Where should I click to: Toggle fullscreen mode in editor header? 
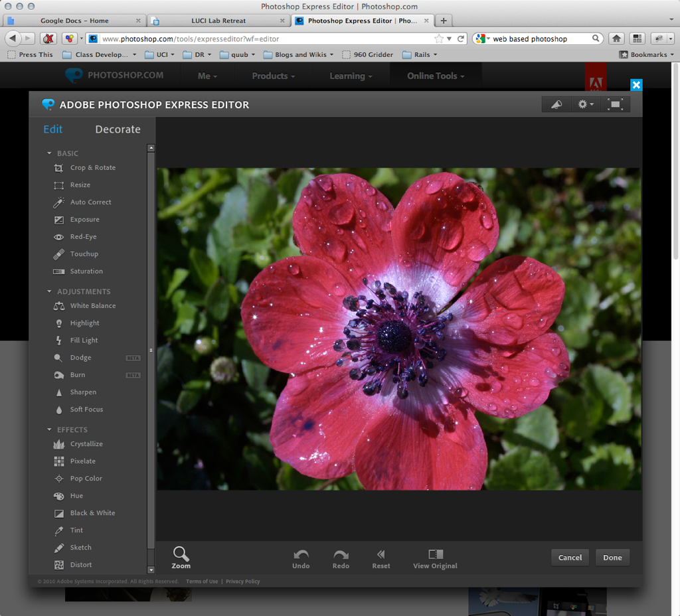[615, 104]
